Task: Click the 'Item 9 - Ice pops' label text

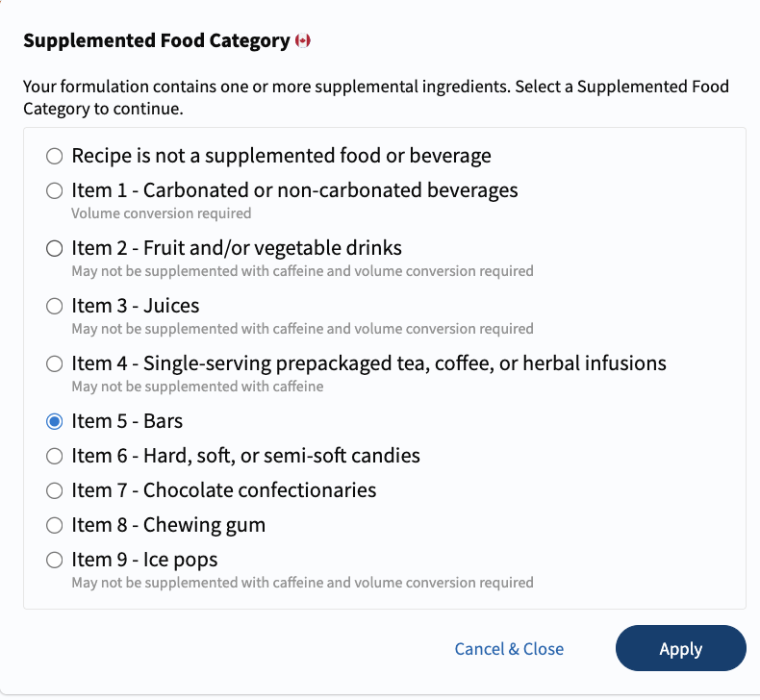Action: [x=144, y=560]
